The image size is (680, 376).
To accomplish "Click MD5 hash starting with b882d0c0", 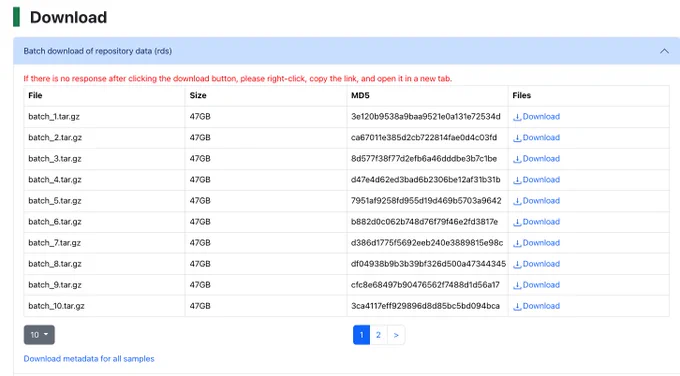I will click(424, 222).
